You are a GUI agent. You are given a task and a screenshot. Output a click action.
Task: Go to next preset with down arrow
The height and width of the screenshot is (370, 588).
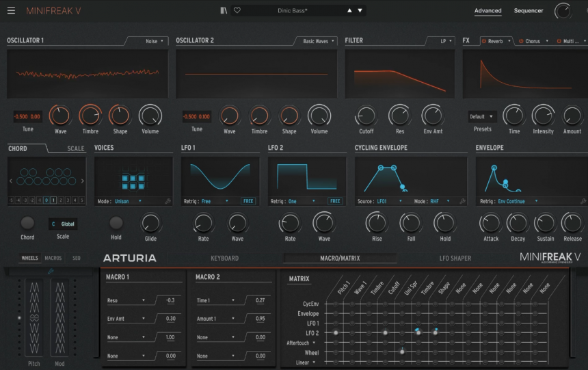click(360, 10)
